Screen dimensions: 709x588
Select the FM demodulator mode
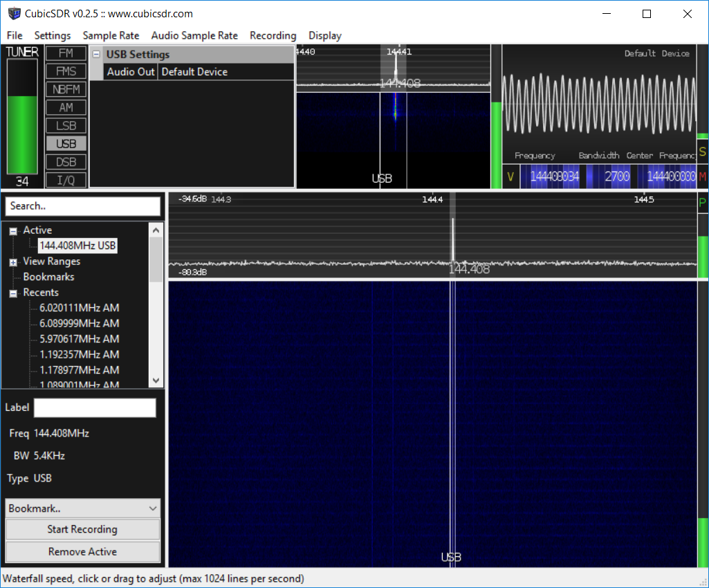click(66, 53)
